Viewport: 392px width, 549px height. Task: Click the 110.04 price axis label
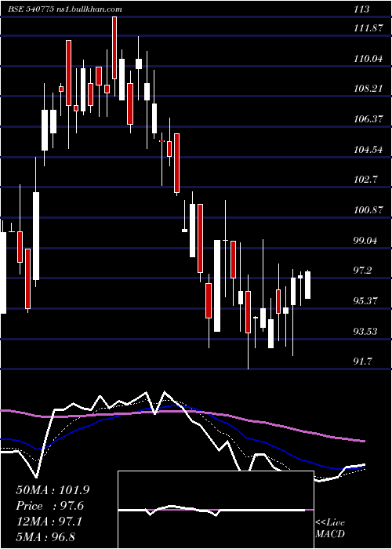[x=368, y=59]
